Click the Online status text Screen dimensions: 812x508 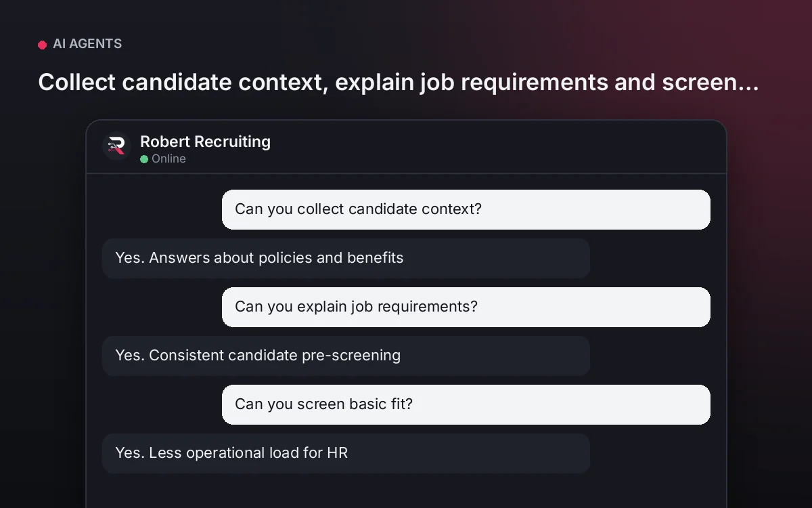tap(168, 158)
